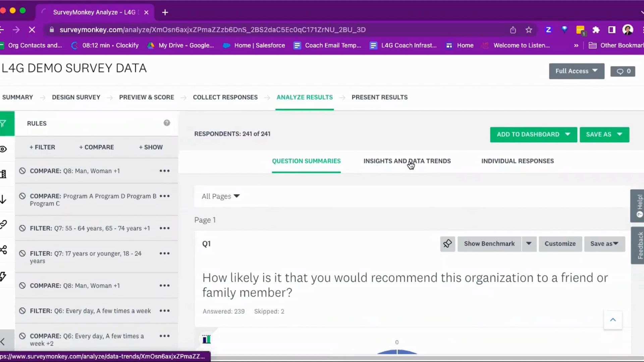This screenshot has width=644, height=362.
Task: Expand the All Pages dropdown
Action: pyautogui.click(x=221, y=196)
